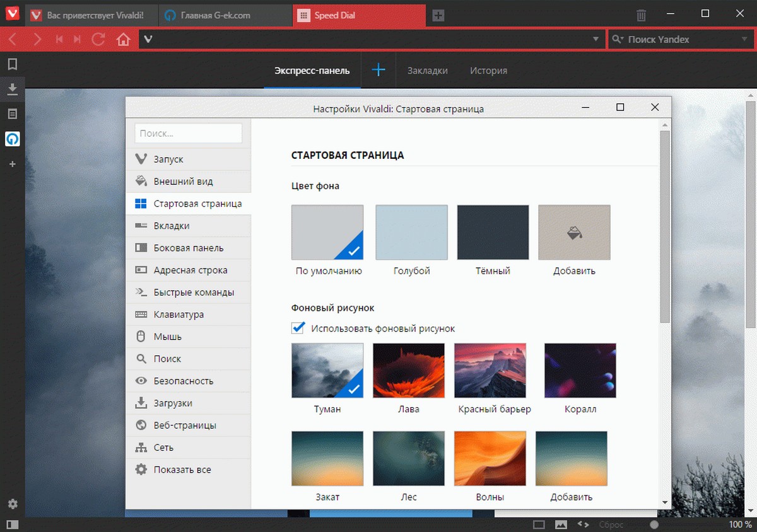The width and height of the screenshot is (757, 532).
Task: Open Боковая панель settings category
Action: click(x=189, y=248)
